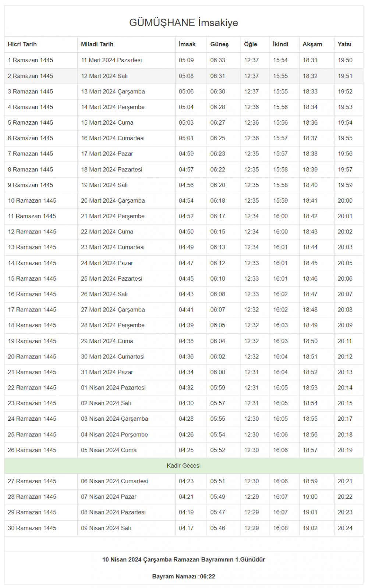Click the Bayram Namazı 06:22 text

tap(183, 576)
